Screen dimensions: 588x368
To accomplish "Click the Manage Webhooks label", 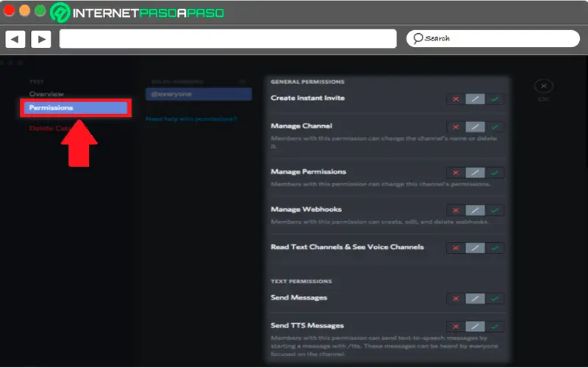I will tap(306, 209).
